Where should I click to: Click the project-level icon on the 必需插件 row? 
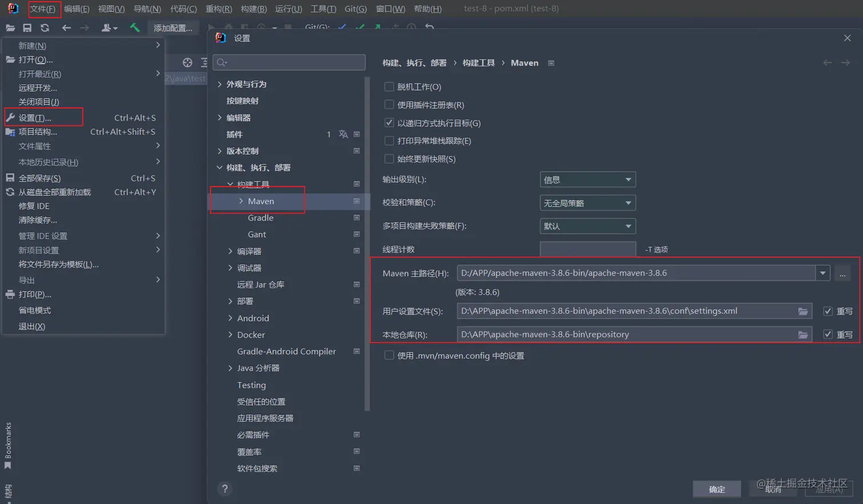pyautogui.click(x=357, y=435)
